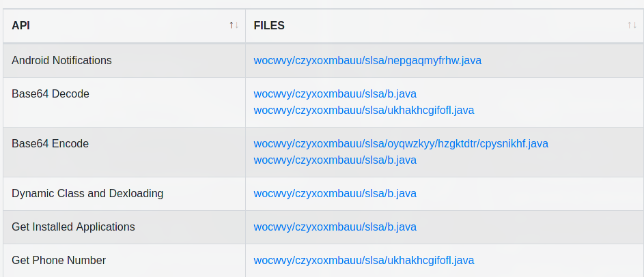Sort the table by API column arrows
Image resolution: width=644 pixels, height=277 pixels.
(x=234, y=25)
